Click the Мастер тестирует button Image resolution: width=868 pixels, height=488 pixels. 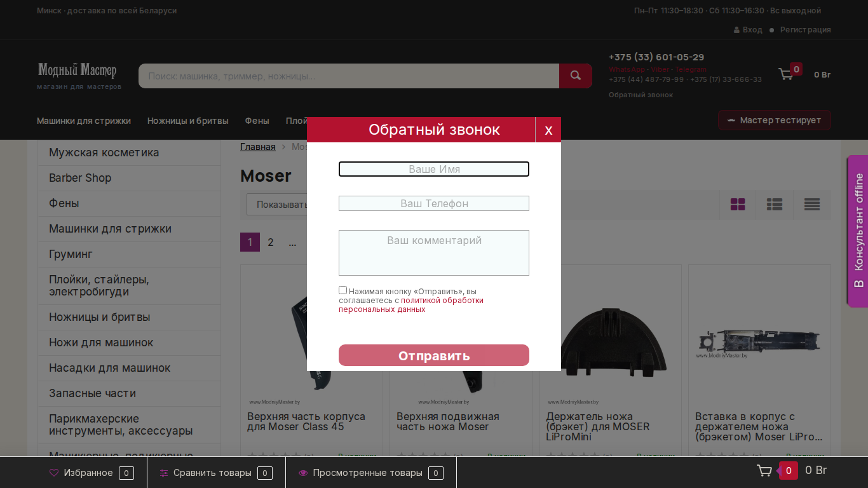pos(774,120)
